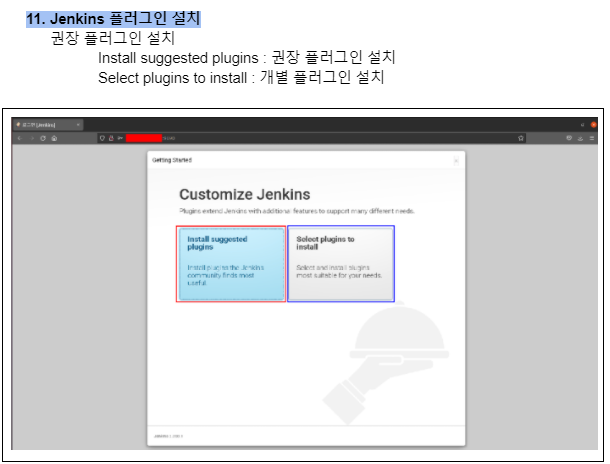Viewport: 610px width, 464px height.
Task: Reload the Jenkins page
Action: click(43, 138)
